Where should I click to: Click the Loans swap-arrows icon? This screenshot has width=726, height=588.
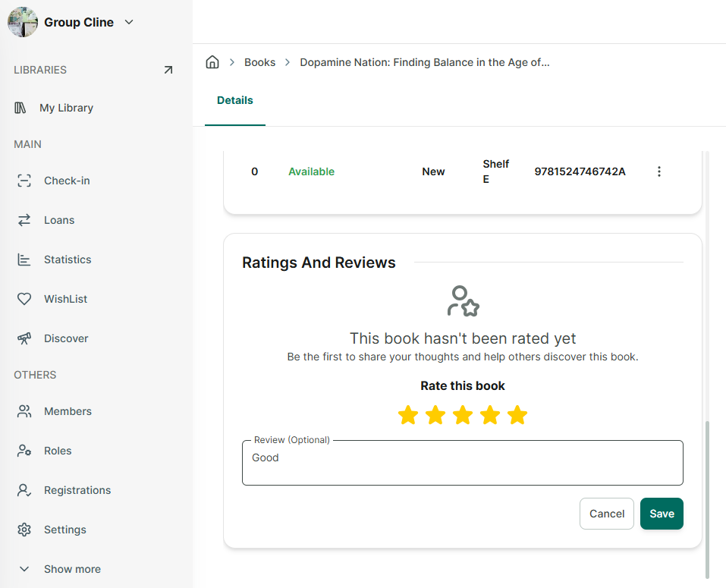click(24, 220)
